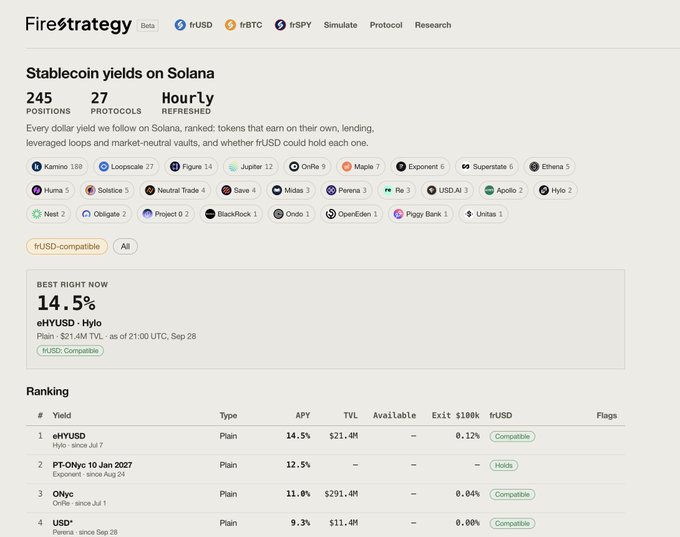The height and width of the screenshot is (537, 680).
Task: Open the Simulate menu item
Action: (x=340, y=25)
